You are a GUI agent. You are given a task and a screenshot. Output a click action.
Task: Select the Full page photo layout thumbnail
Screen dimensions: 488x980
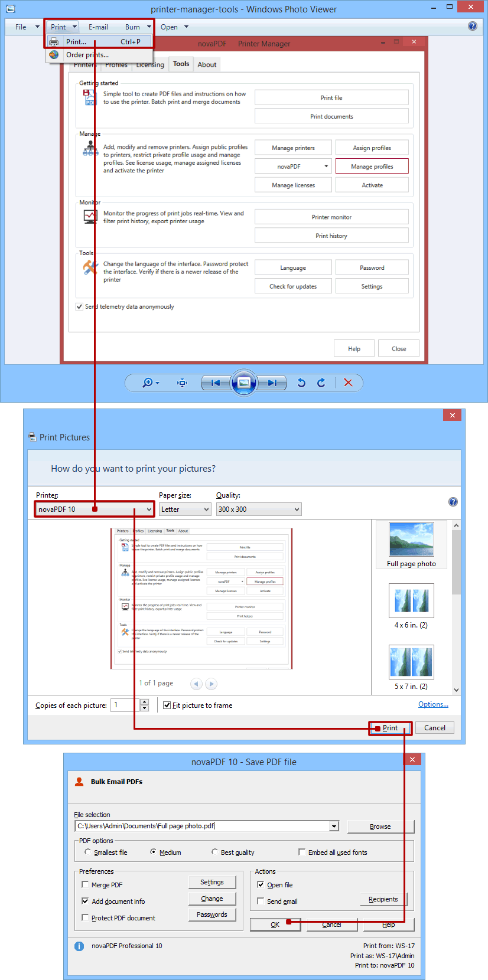pyautogui.click(x=411, y=544)
